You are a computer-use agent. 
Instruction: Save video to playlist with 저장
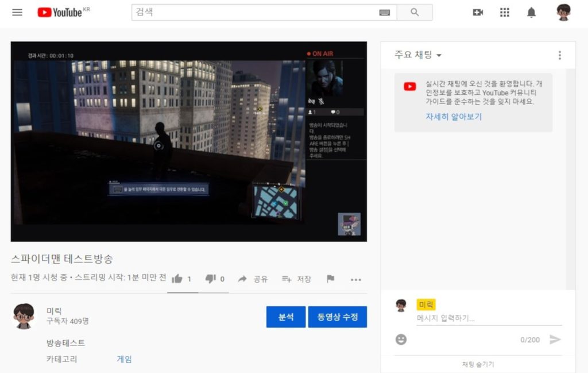(x=296, y=279)
